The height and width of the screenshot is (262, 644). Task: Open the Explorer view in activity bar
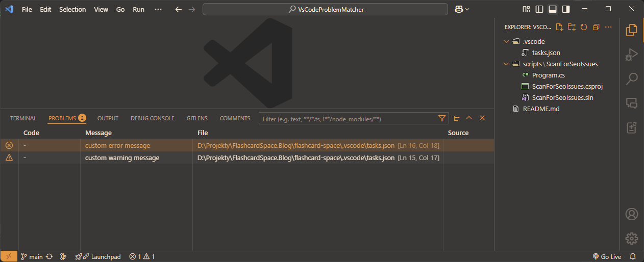(x=632, y=30)
